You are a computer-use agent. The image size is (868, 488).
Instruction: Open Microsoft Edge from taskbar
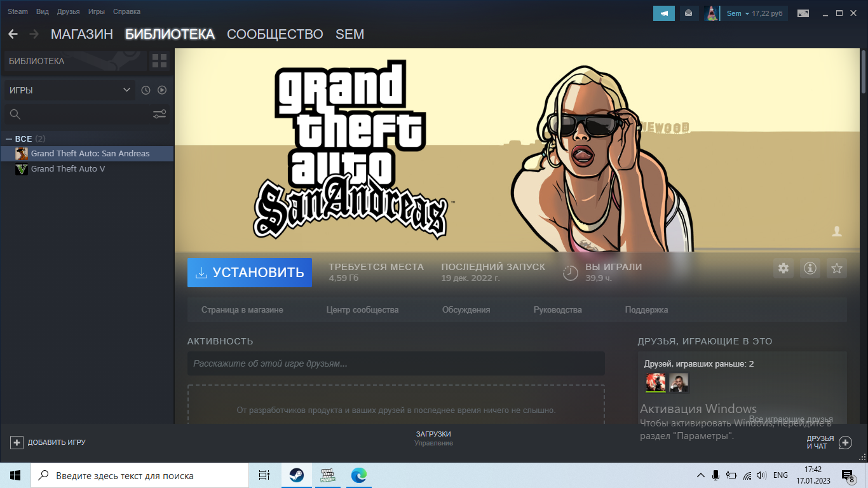point(359,475)
